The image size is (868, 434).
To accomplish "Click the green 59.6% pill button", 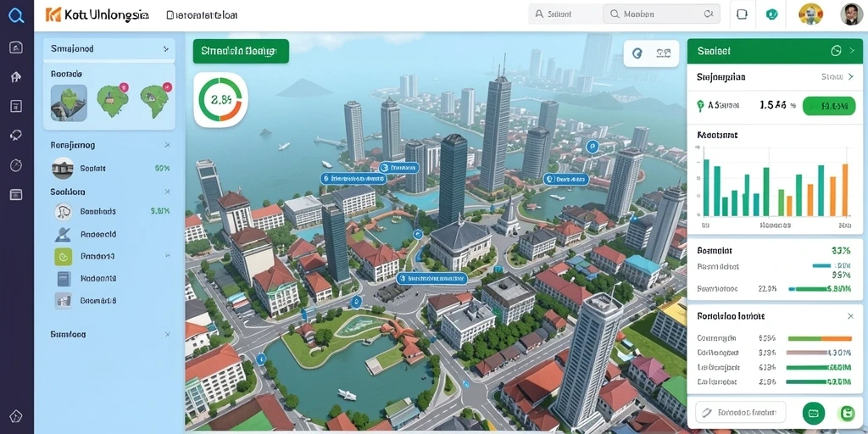I will click(829, 105).
